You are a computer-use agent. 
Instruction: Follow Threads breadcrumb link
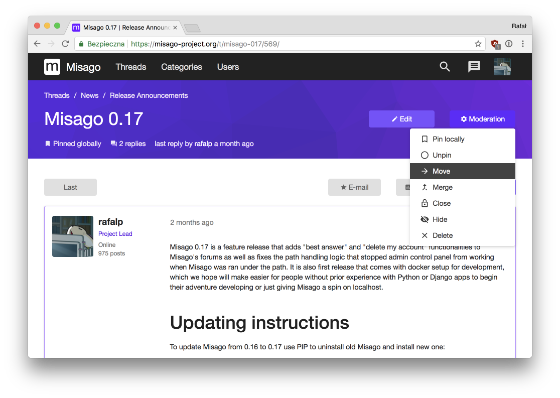coord(57,95)
